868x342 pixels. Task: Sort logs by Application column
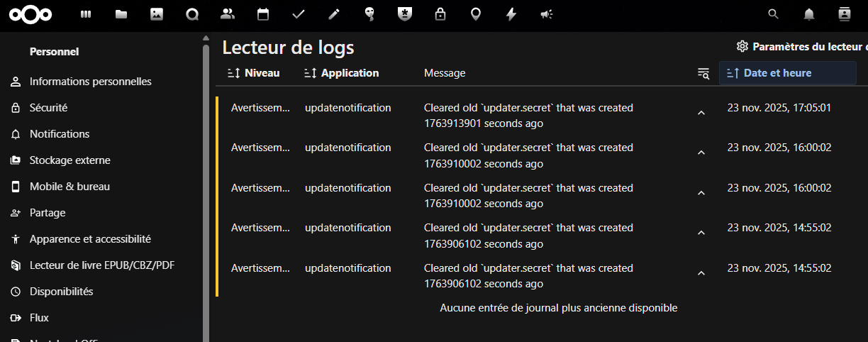click(341, 73)
